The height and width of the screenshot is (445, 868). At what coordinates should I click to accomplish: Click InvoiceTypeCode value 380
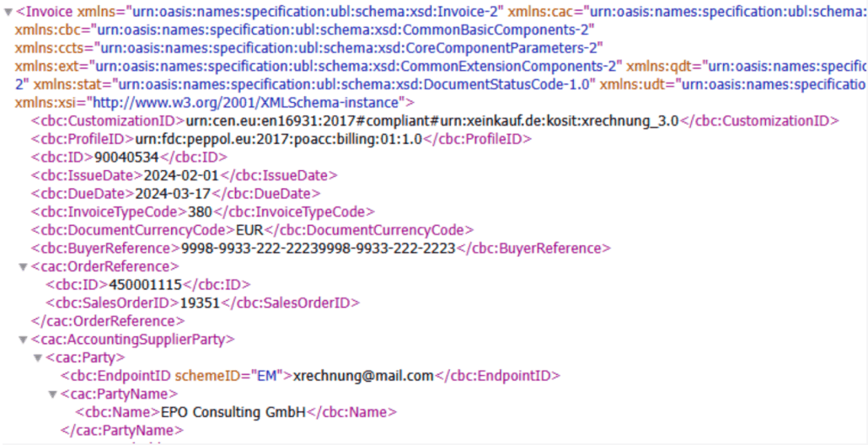pos(201,212)
